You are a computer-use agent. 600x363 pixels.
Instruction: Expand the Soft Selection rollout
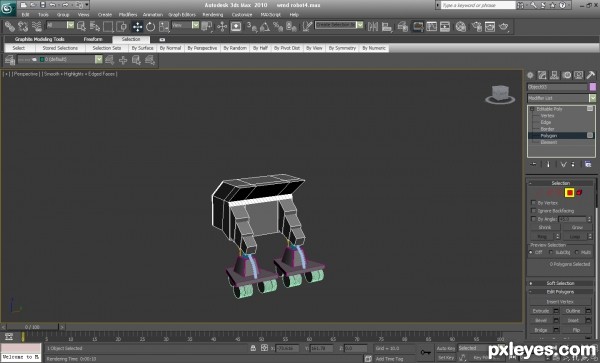coord(561,283)
